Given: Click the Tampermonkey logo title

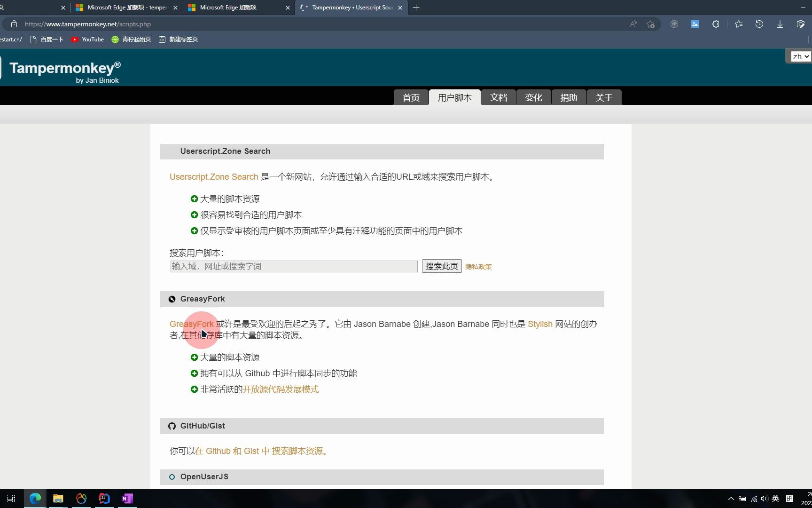Looking at the screenshot, I should [65, 68].
